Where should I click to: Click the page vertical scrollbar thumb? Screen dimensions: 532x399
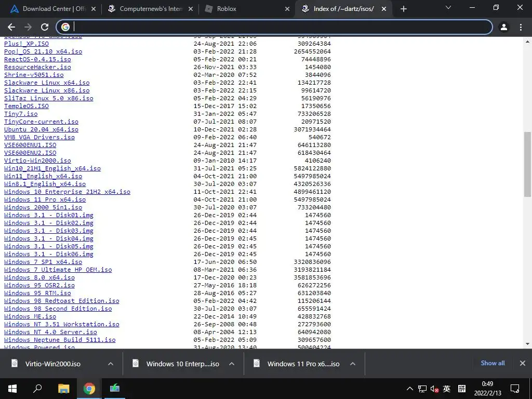pos(527,164)
